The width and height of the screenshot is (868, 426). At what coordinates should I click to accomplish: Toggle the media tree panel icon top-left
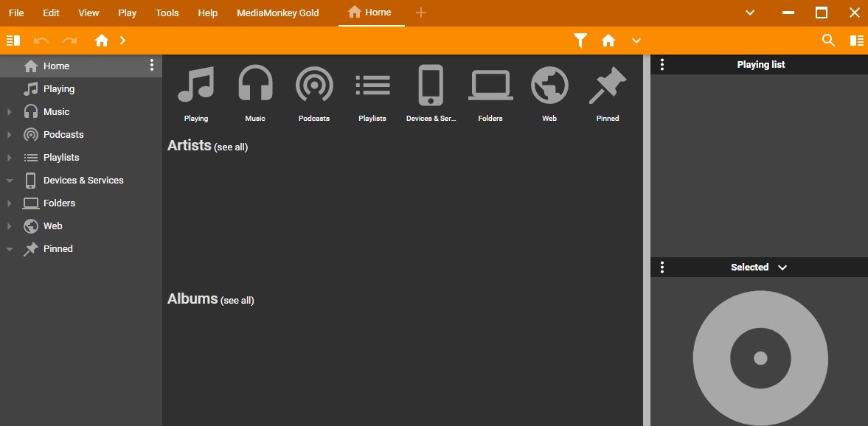(13, 41)
